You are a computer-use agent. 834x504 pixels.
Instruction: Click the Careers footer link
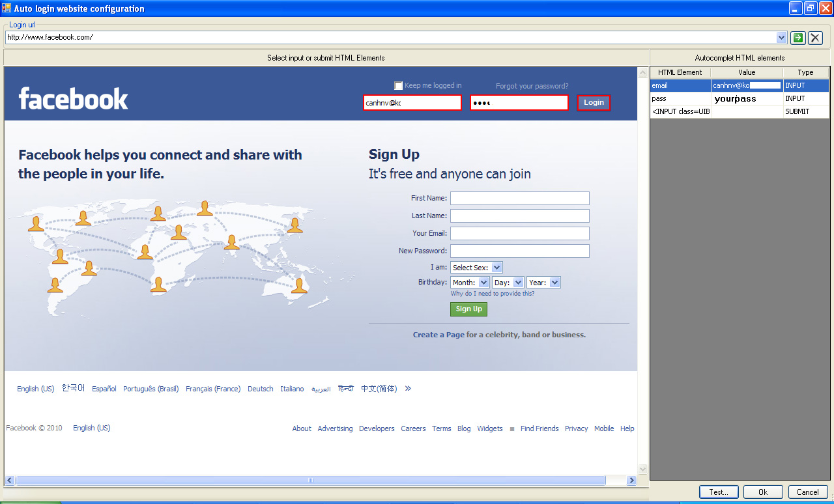pos(413,428)
